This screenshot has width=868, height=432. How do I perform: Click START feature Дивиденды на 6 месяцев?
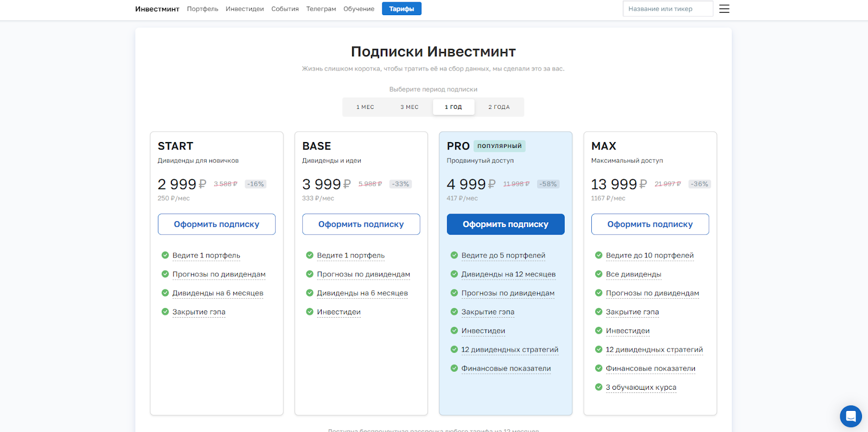tap(218, 293)
